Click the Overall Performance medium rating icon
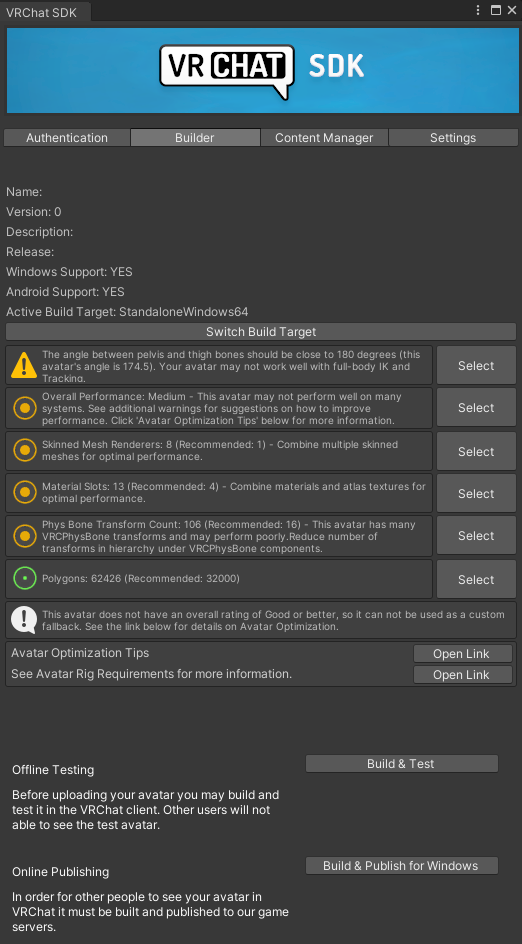This screenshot has width=522, height=944. pos(25,408)
